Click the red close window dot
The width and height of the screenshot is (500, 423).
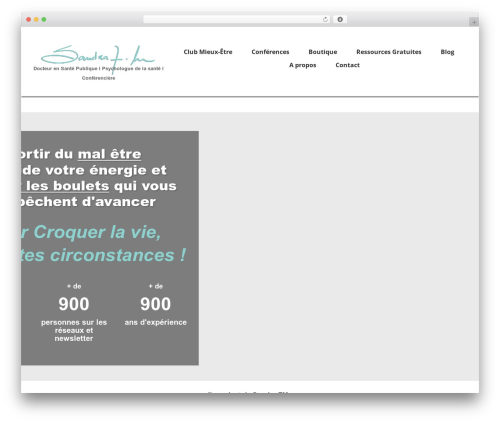(x=29, y=20)
